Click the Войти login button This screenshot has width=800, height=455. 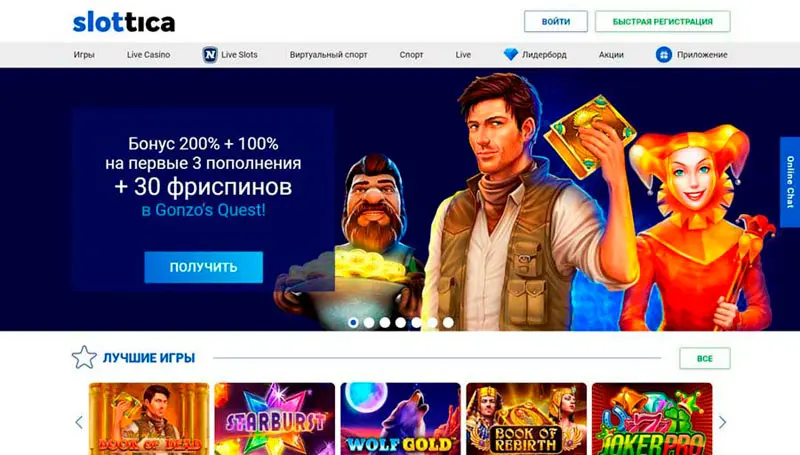point(556,21)
